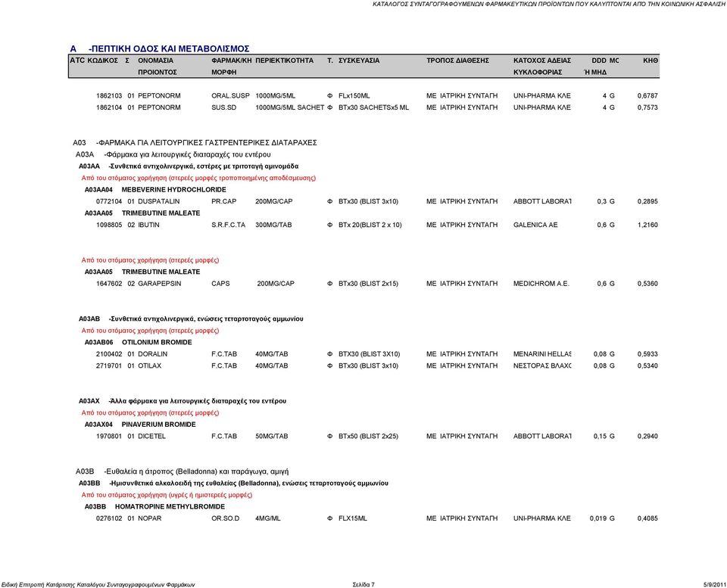This screenshot has height=588, width=727.
Task: Click the section title ΠΕΠΤΙΚΗ ΟΔΟΣ ΚΑΙ ΜΕΤΑΒΟΛΙΣΜΟΣ
Action: tap(169, 48)
